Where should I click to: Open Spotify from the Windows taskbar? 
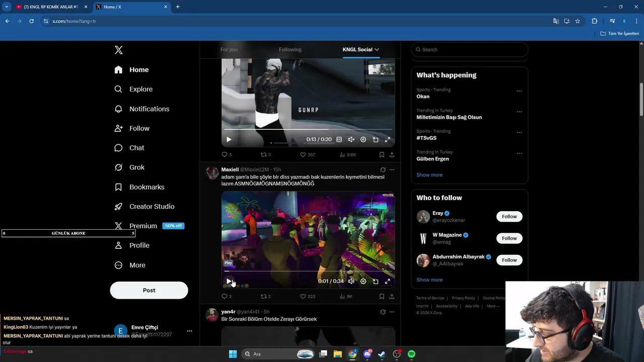(412, 354)
